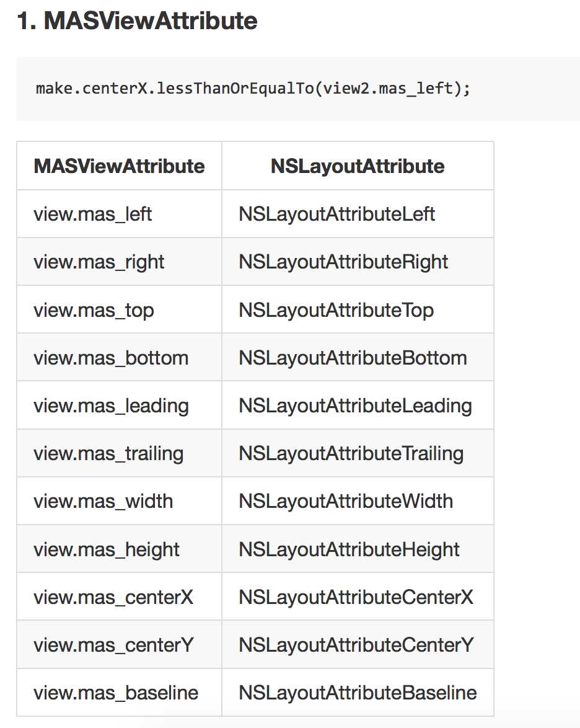The width and height of the screenshot is (580, 728).
Task: Select the NSLayoutAttributeCenterY cell
Action: [356, 646]
